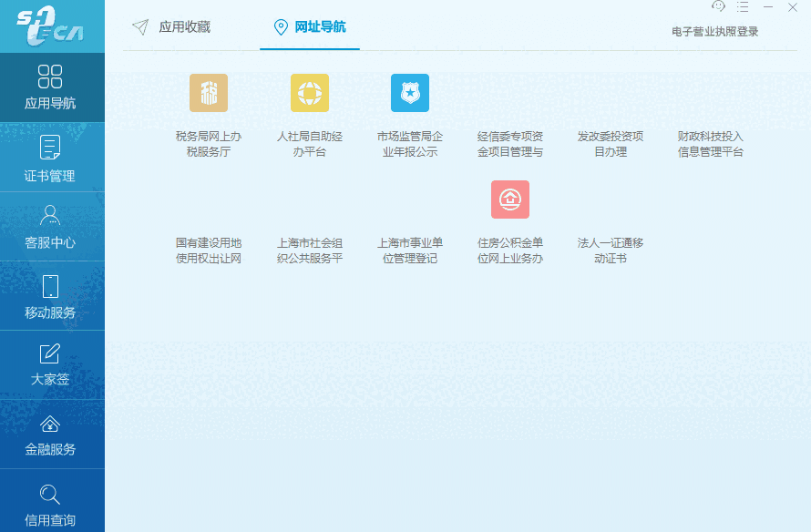Click the 电子营业执照登录 link
Viewport: 811px width, 532px height.
[714, 32]
